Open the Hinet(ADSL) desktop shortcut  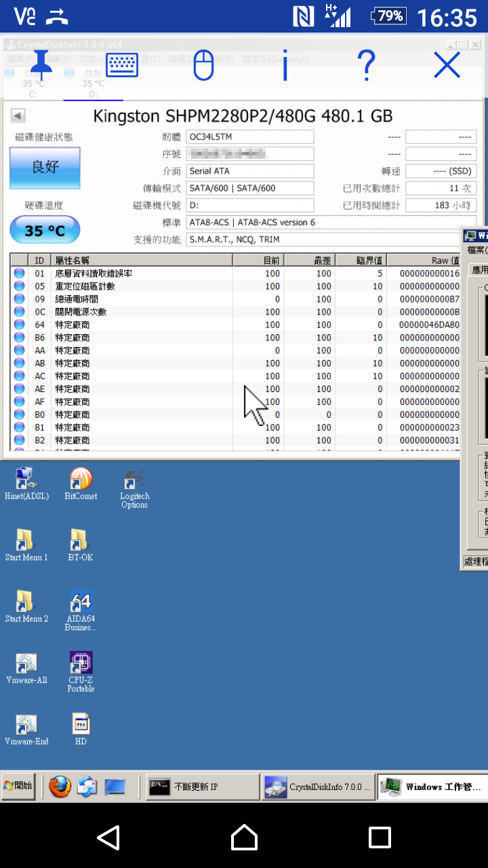(26, 484)
